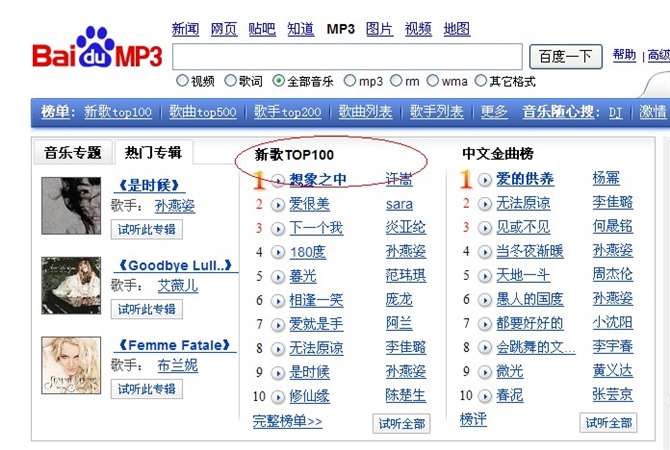
Task: Click play icon beside 见或不见
Action: tap(485, 228)
